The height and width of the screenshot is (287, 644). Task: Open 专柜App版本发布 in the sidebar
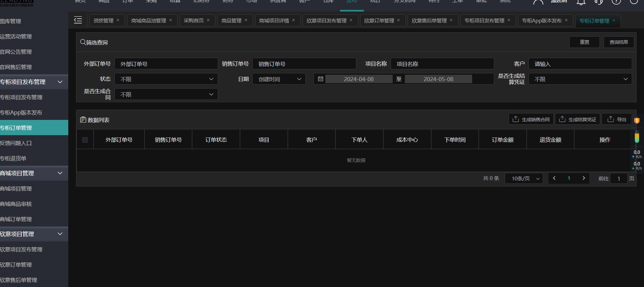(34, 112)
